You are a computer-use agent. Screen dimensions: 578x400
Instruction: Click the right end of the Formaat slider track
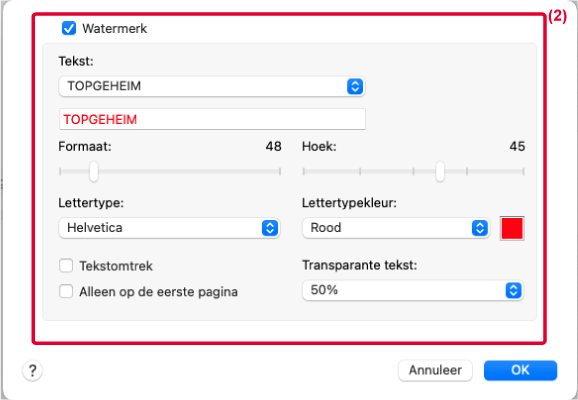pos(279,171)
